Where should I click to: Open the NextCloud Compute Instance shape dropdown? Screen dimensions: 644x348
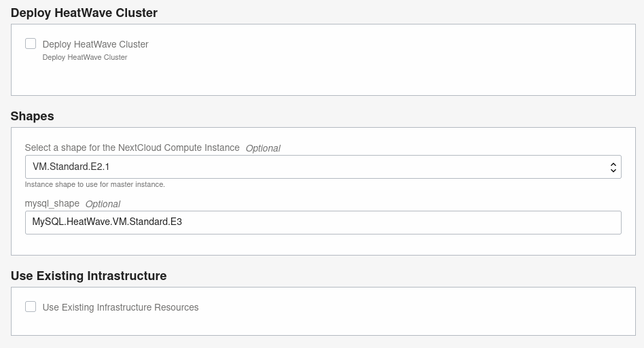pos(323,167)
